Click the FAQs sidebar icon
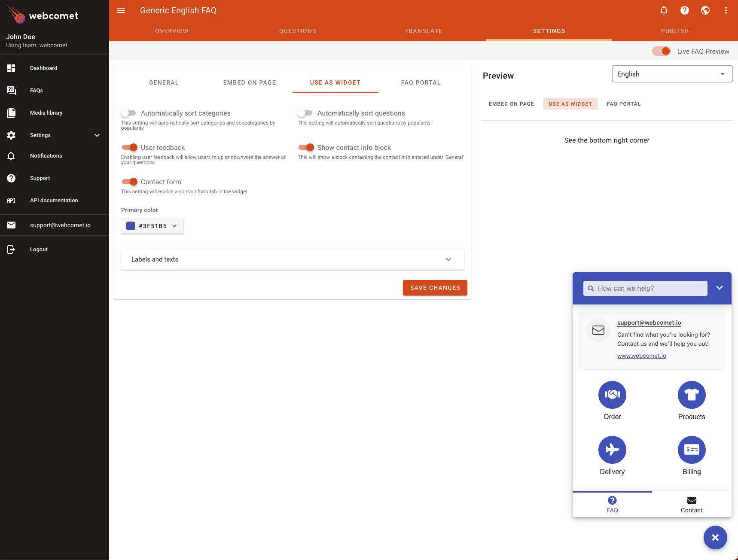Image resolution: width=738 pixels, height=560 pixels. click(11, 91)
